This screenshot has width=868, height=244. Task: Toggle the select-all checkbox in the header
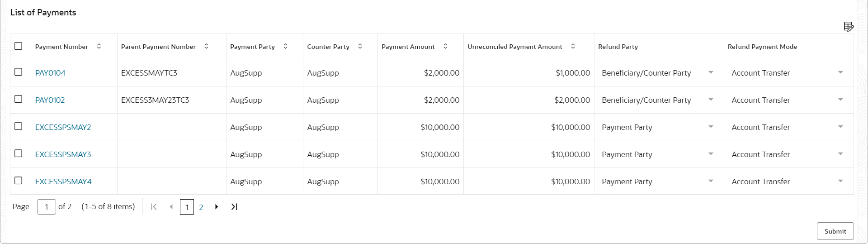19,46
